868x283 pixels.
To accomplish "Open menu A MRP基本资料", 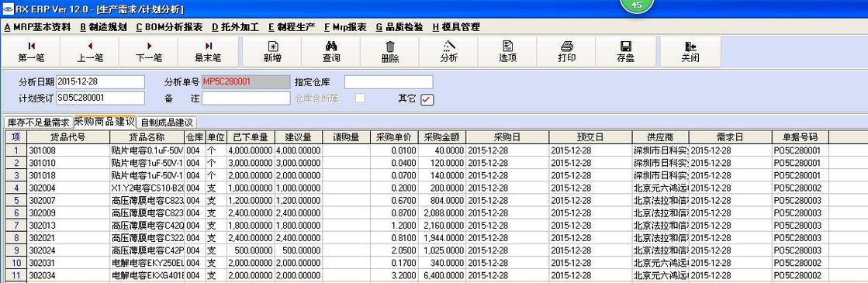I will (x=37, y=26).
